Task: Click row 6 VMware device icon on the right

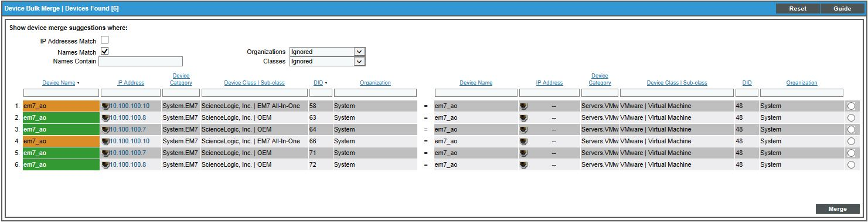Action: 523,165
